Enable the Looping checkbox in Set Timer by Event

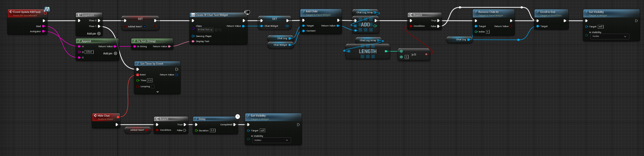click(x=153, y=87)
